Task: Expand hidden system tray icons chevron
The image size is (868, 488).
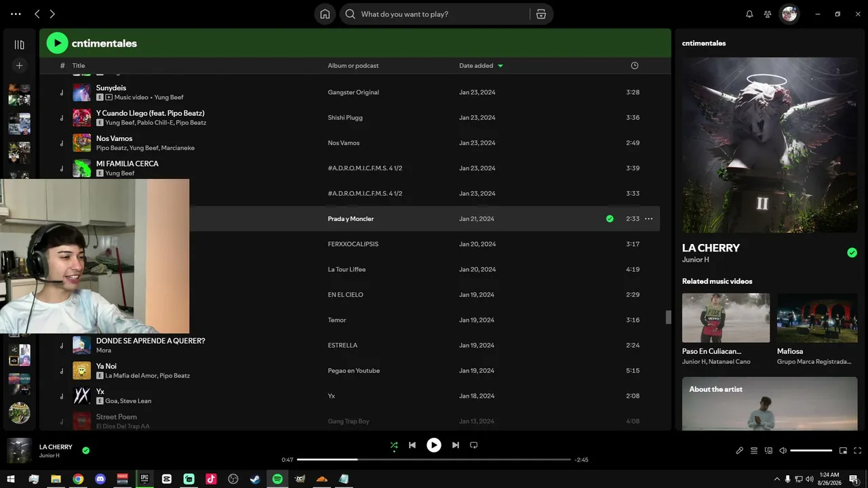Action: 776,479
